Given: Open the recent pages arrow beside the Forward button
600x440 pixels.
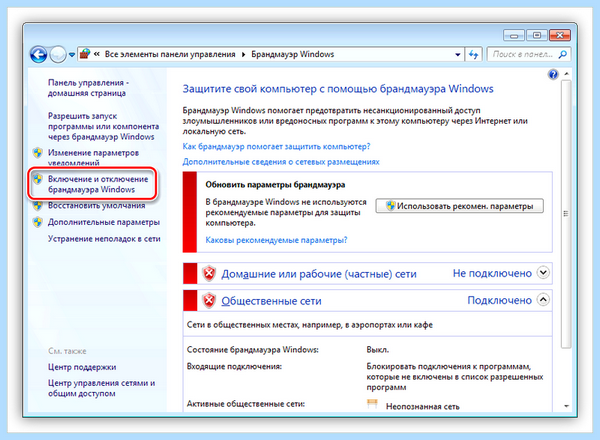Looking at the screenshot, I should pyautogui.click(x=72, y=55).
